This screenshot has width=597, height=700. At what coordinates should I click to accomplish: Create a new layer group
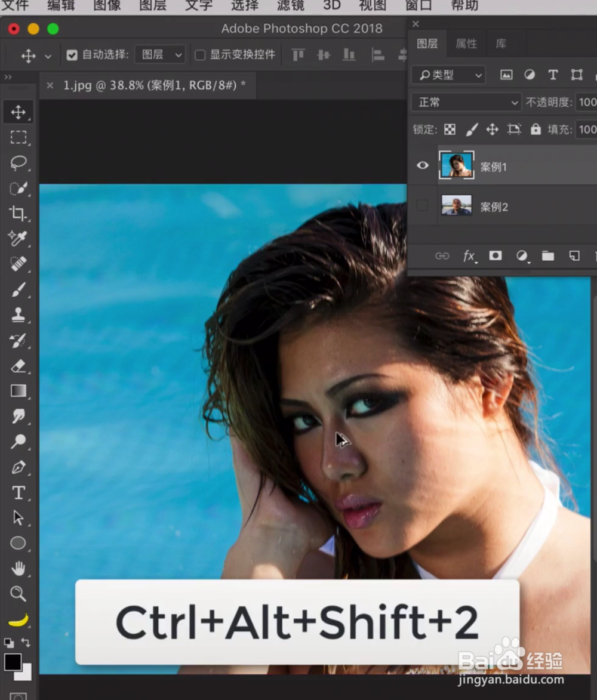(x=548, y=256)
